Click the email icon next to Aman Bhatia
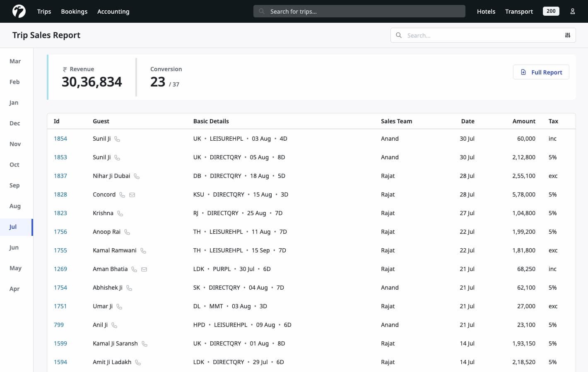 click(x=144, y=269)
